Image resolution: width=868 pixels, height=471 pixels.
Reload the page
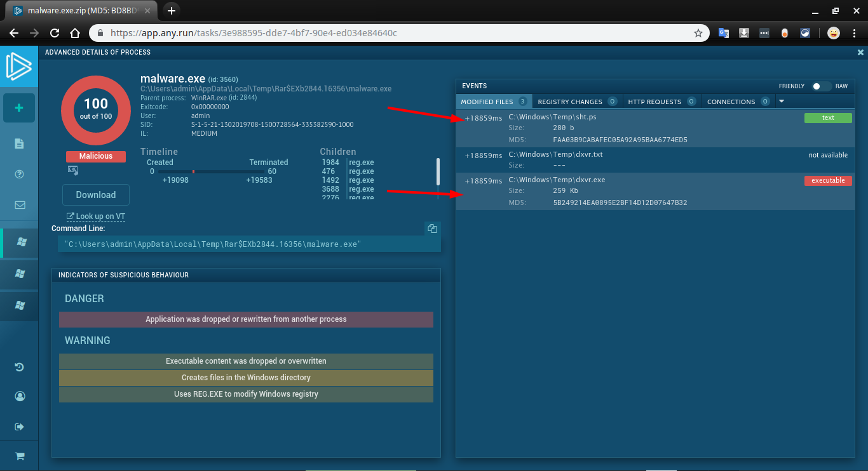click(x=55, y=33)
